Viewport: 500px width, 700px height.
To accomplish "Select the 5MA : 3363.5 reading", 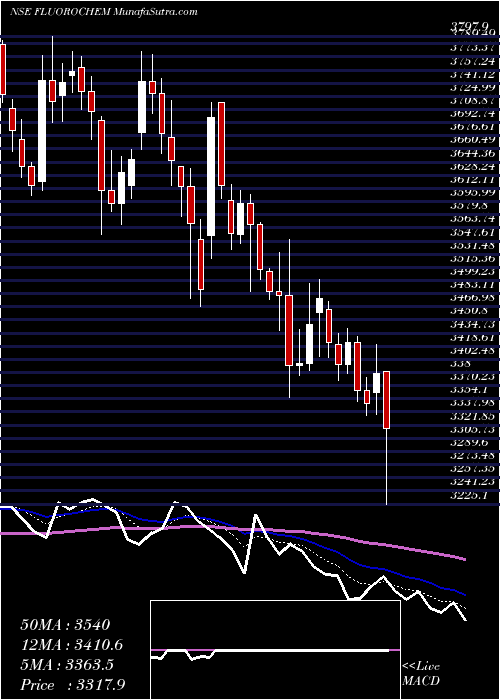I will pyautogui.click(x=67, y=665).
